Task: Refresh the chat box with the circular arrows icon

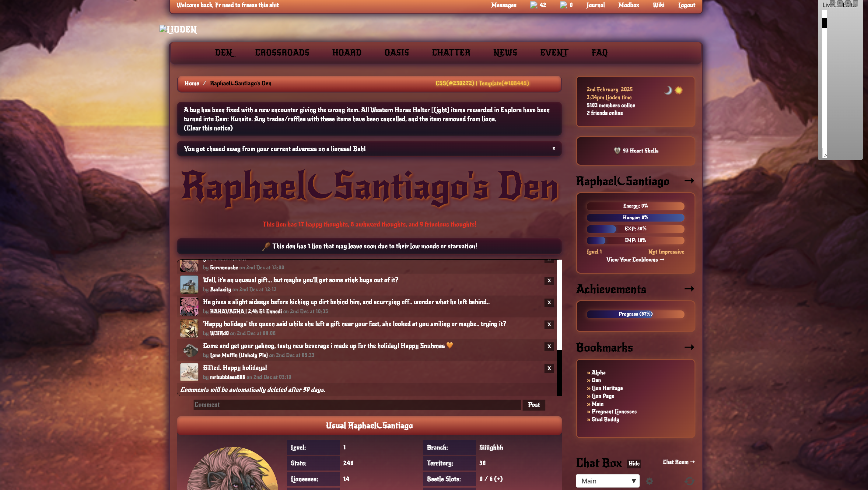Action: [x=689, y=481]
